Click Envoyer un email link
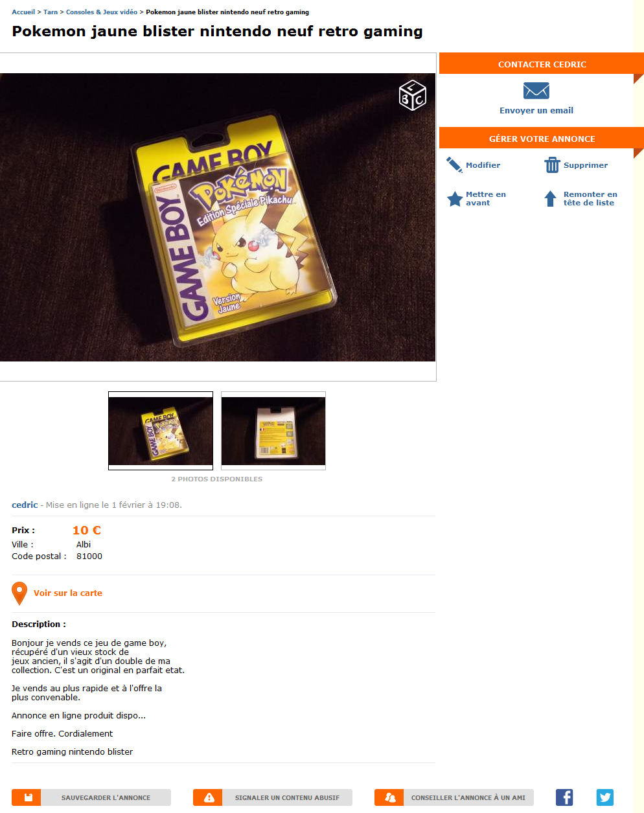The height and width of the screenshot is (813, 644). point(536,110)
